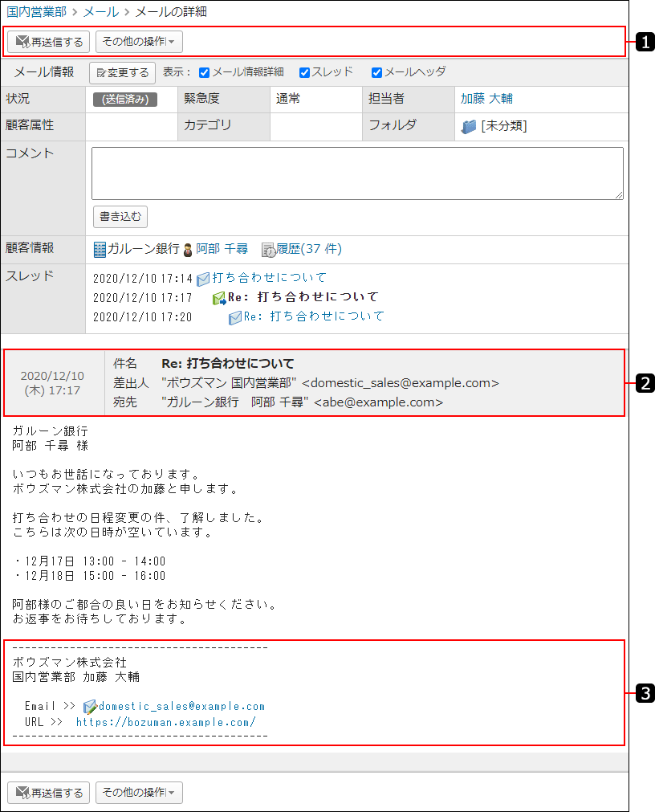
Task: Click the 通常 urgency value
Action: coord(287,99)
